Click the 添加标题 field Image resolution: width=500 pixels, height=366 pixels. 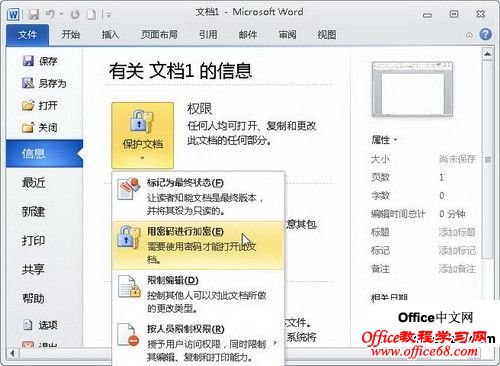coord(457,232)
